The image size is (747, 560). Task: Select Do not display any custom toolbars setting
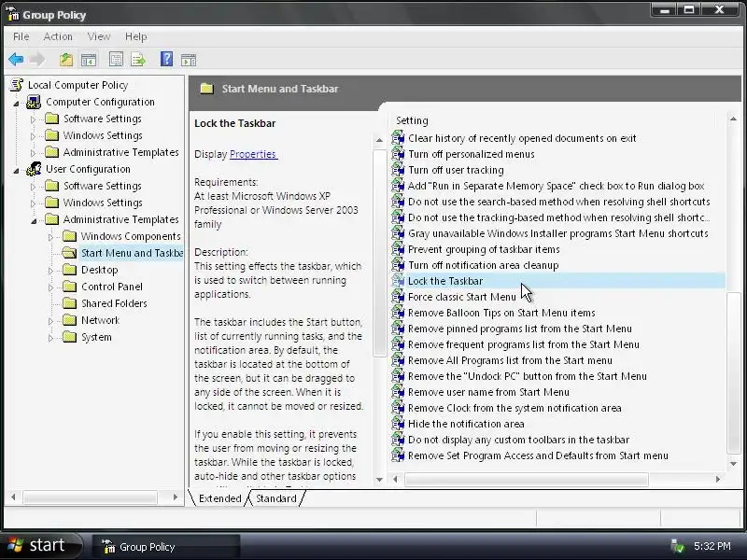point(518,440)
